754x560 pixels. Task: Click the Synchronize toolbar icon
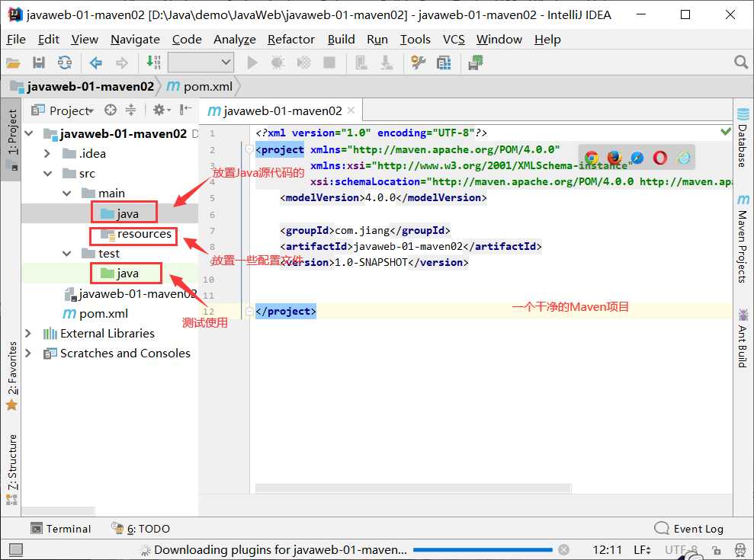[x=65, y=62]
